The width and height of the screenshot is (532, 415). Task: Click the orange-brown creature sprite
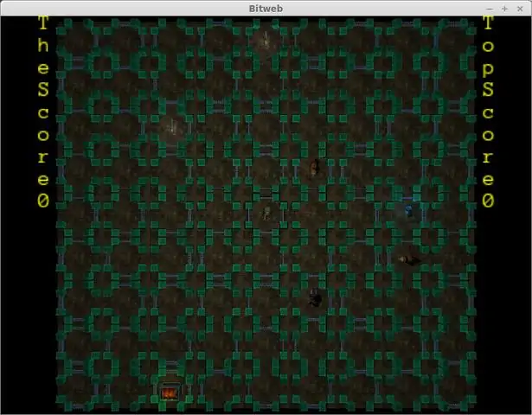click(315, 168)
